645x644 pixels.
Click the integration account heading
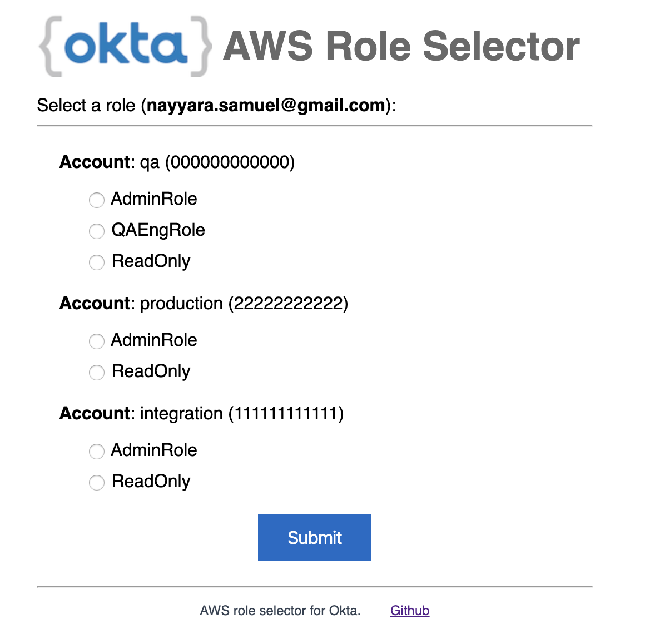tap(201, 414)
